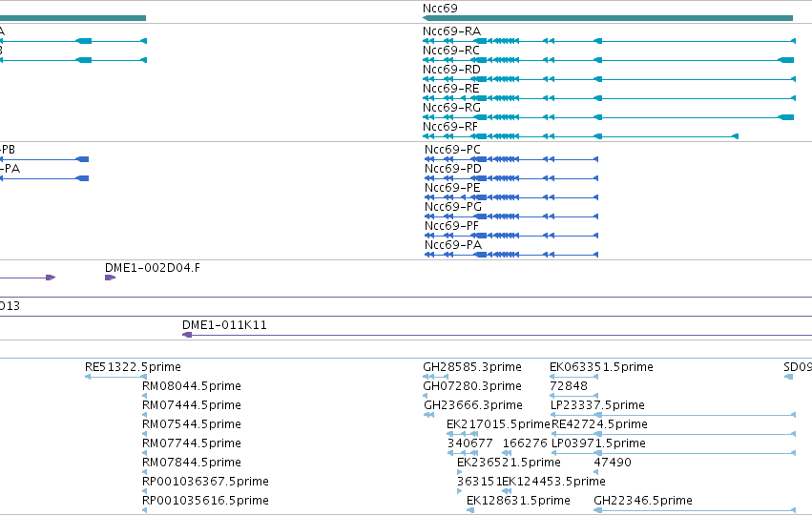The width and height of the screenshot is (812, 515).
Task: Select EST label 72848
Action: (x=569, y=386)
